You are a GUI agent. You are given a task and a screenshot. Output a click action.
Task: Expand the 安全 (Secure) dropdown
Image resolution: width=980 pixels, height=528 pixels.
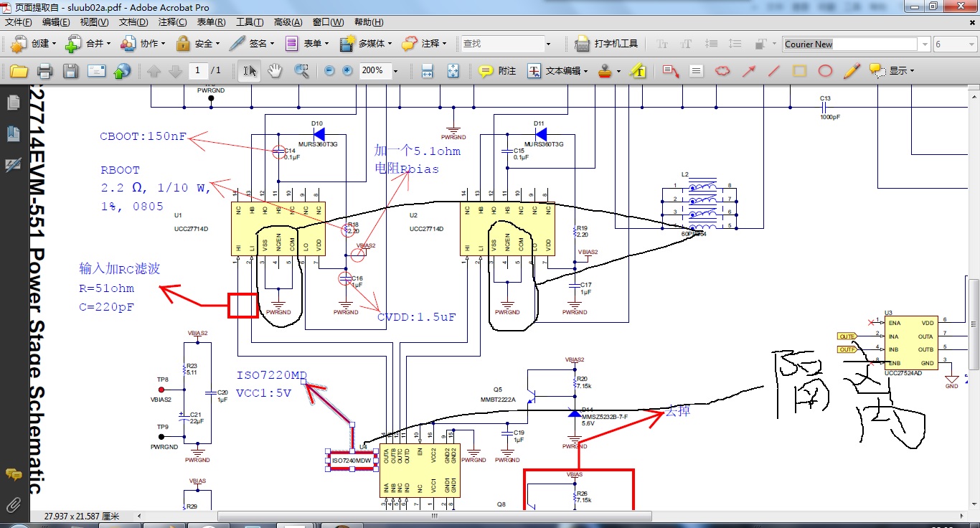pos(197,44)
